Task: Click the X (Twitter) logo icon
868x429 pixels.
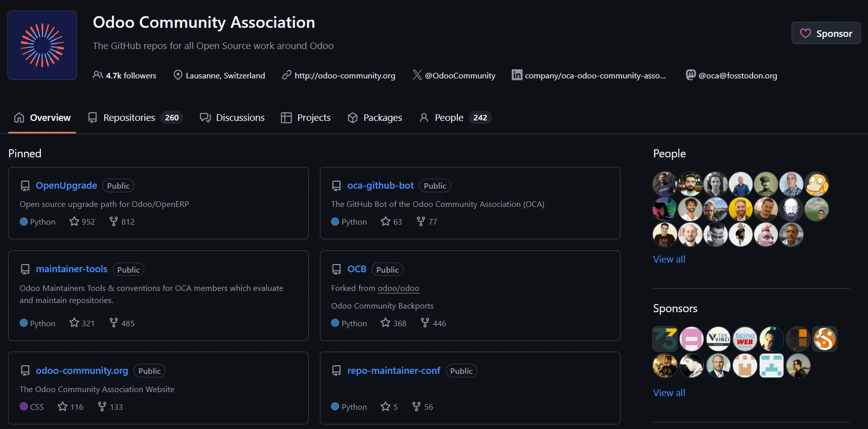Action: point(417,75)
